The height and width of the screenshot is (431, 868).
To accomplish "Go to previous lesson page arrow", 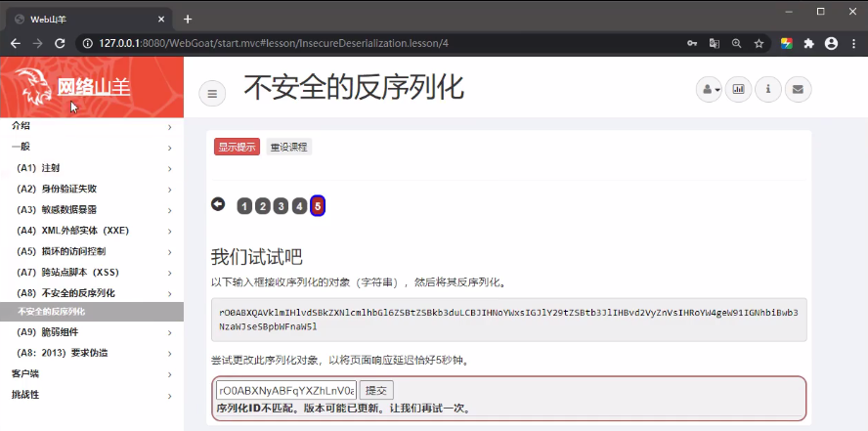I will pos(218,204).
